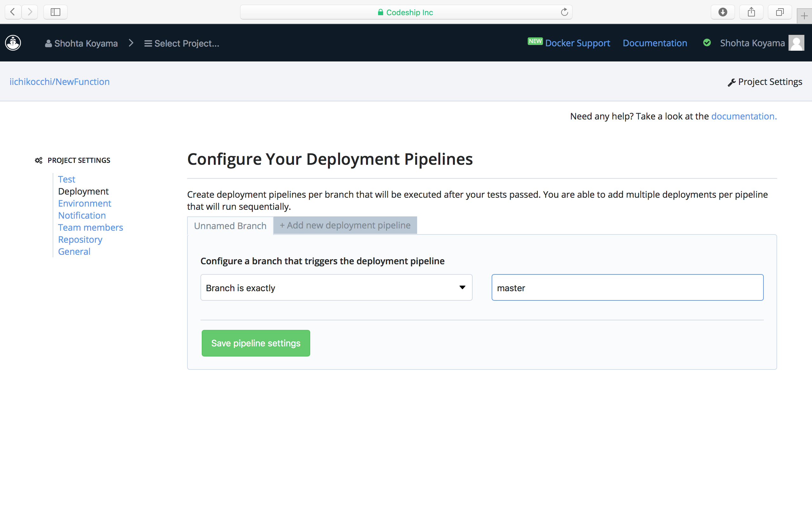Screen dimensions: 812x507
Task: Open the Shohta Koyama profile avatar
Action: pyautogui.click(x=796, y=42)
